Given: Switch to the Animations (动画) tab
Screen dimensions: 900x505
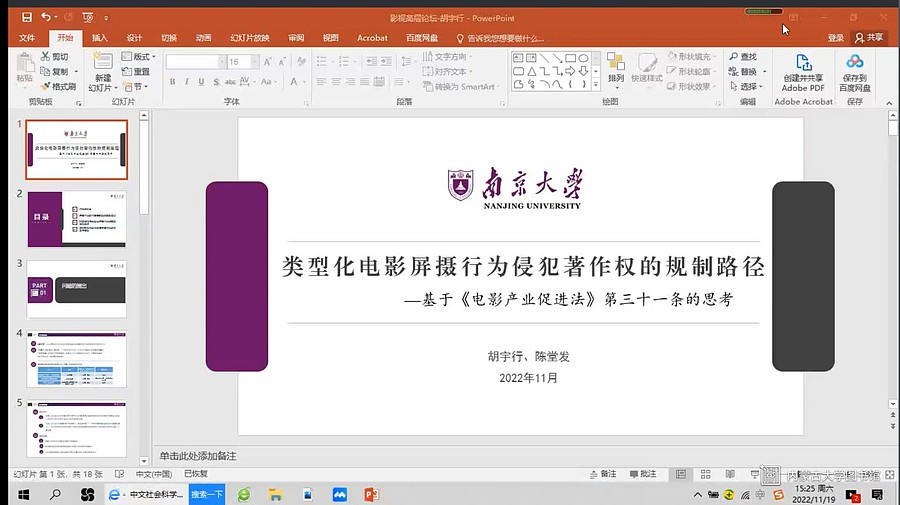Looking at the screenshot, I should coord(204,38).
